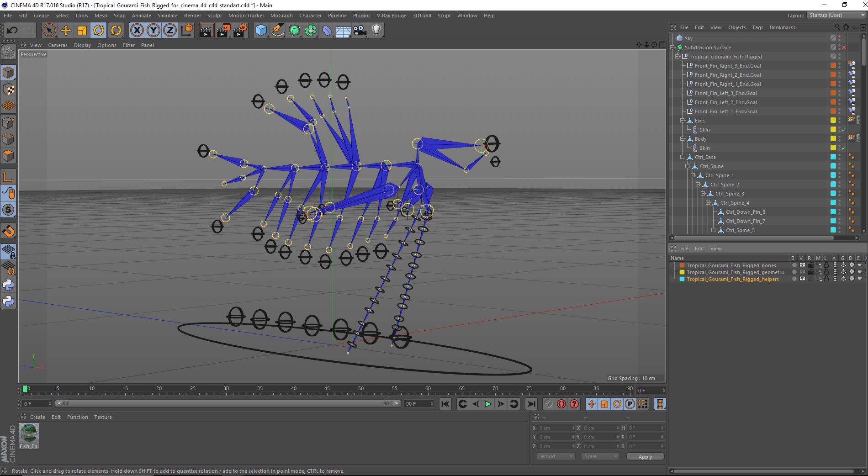The image size is (868, 476).
Task: Click yellow layer swatch for Rigged_geometru
Action: click(x=682, y=272)
